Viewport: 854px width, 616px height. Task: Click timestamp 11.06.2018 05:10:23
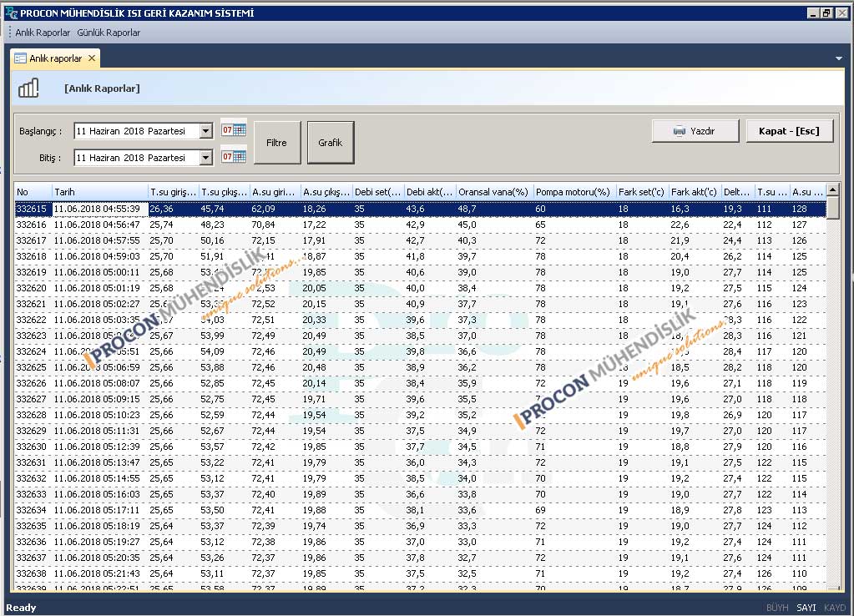97,415
